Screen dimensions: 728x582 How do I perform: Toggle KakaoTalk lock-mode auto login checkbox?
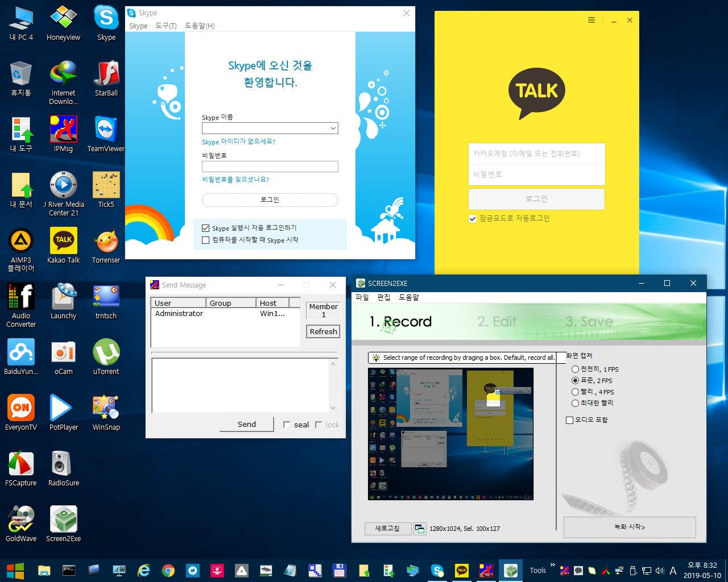(x=472, y=219)
